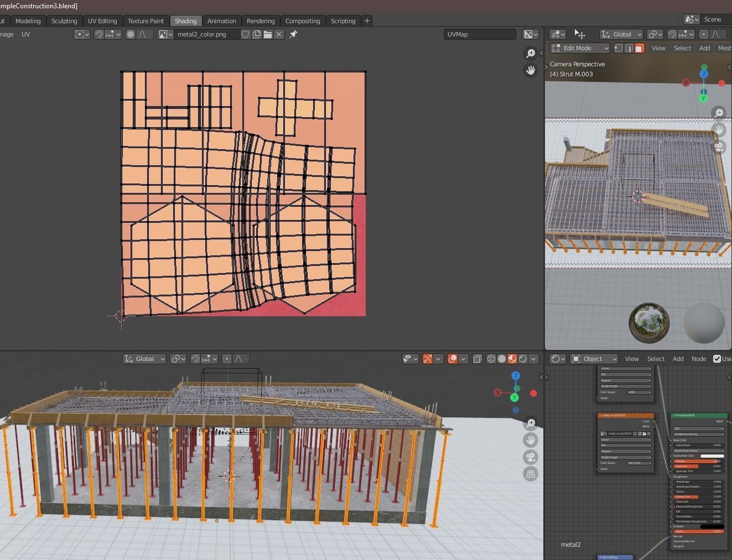Create a new image copy in the UV editor
The width and height of the screenshot is (732, 560).
pos(257,34)
